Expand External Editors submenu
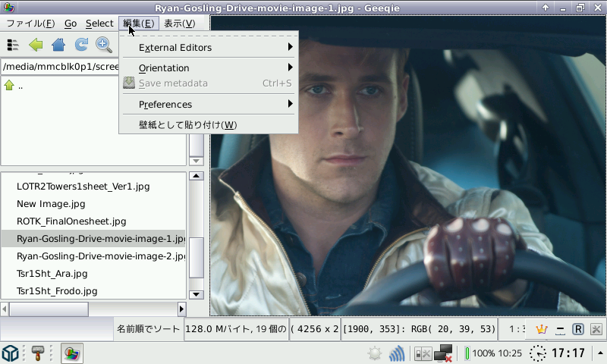Viewport: 607px width, 364px height. point(209,48)
